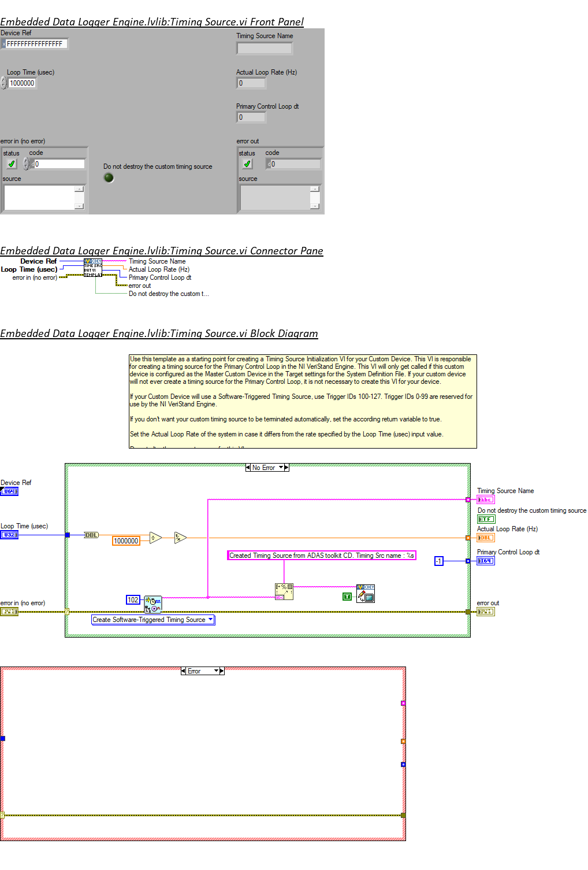Image resolution: width=588 pixels, height=870 pixels.
Task: Open the Error case selector dropdown
Action: click(x=217, y=671)
